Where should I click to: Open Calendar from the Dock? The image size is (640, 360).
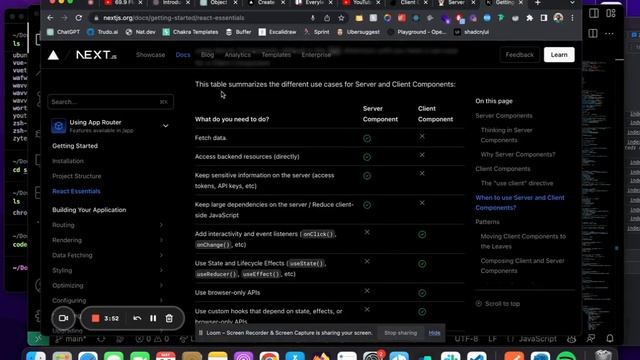166,356
